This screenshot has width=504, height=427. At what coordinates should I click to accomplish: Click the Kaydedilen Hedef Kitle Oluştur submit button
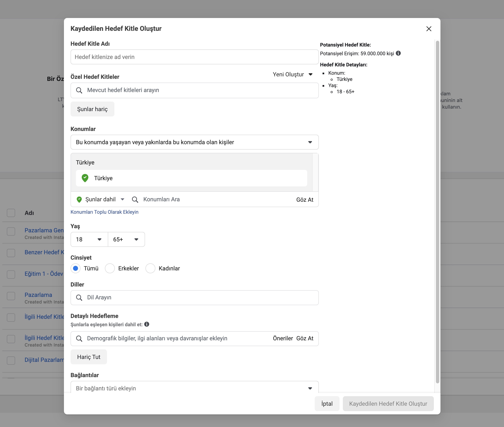pyautogui.click(x=388, y=404)
